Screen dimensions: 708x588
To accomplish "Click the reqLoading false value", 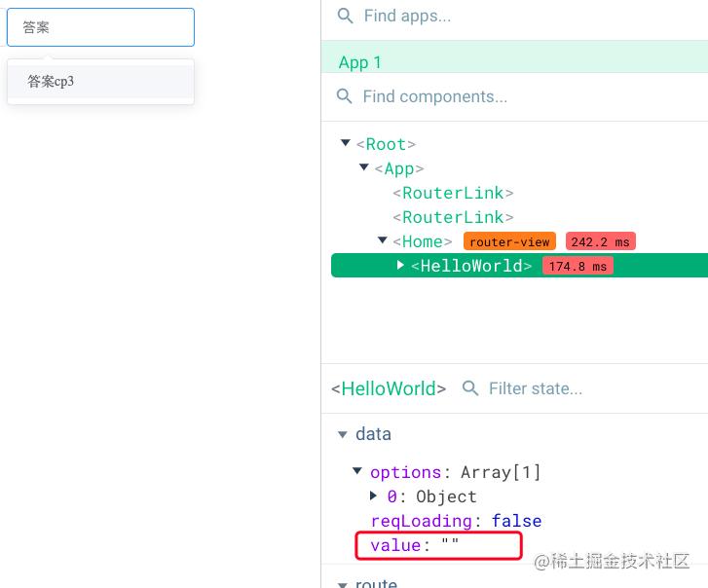I will click(516, 521).
